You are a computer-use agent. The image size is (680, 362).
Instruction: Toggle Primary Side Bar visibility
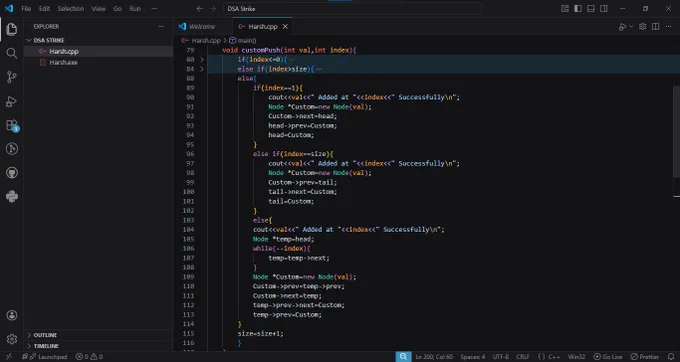[x=578, y=9]
